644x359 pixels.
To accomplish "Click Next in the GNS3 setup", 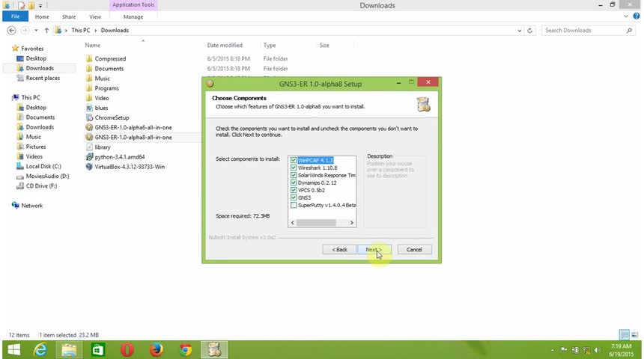I will (x=374, y=250).
